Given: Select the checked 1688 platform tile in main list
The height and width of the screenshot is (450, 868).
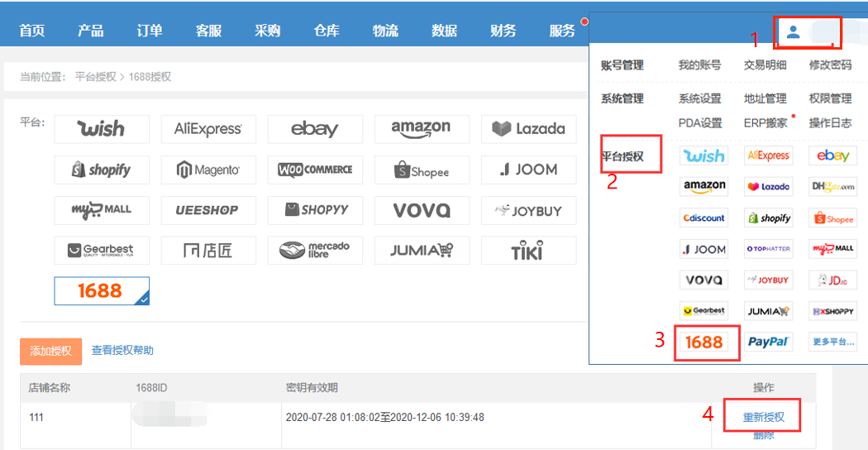Looking at the screenshot, I should pos(102,291).
